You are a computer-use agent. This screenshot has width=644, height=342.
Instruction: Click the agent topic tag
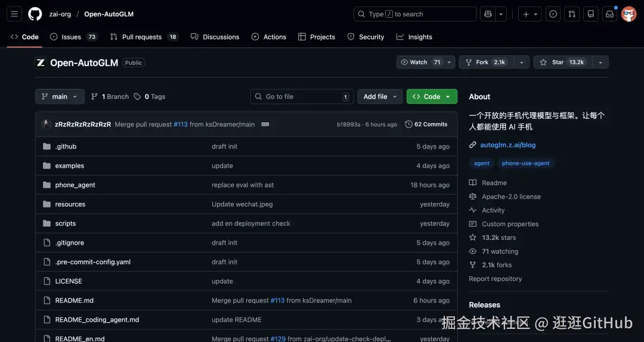[481, 163]
